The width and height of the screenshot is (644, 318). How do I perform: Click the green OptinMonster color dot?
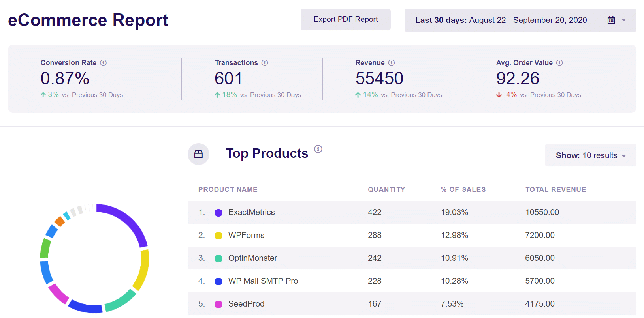[218, 258]
